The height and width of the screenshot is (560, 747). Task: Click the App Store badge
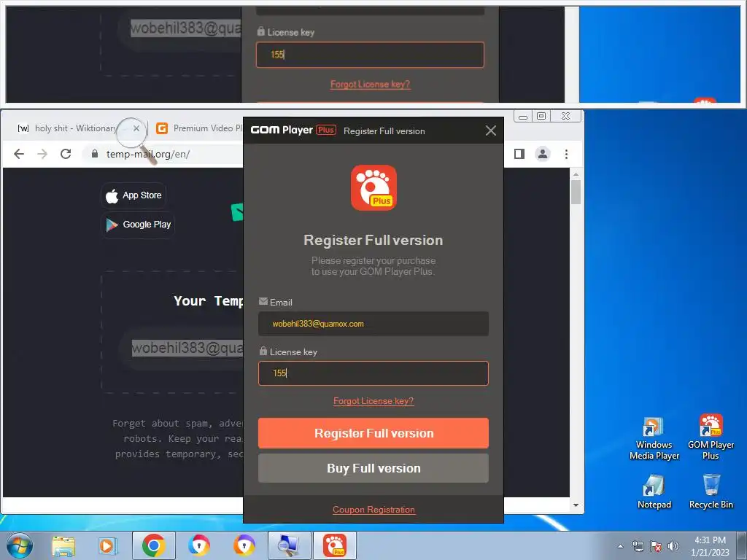point(133,195)
